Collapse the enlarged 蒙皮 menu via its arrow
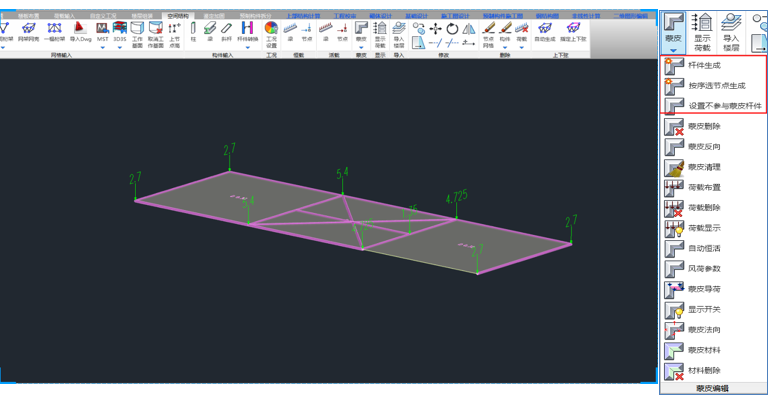Viewport: 773px width, 410px height. tap(673, 50)
